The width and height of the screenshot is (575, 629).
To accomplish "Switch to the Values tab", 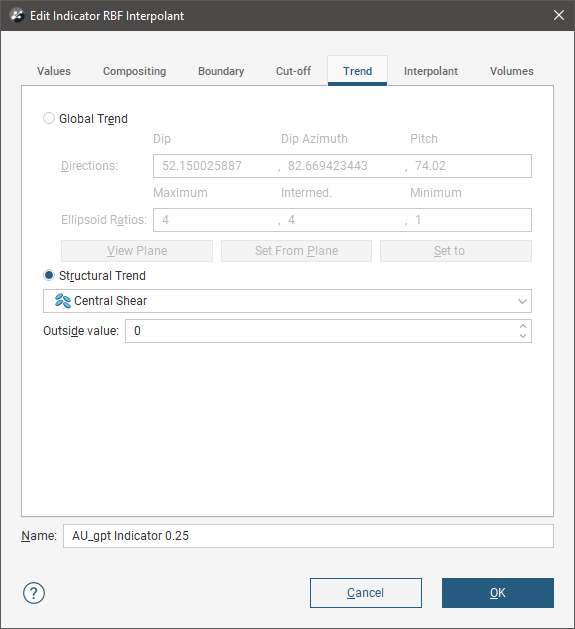I will 54,71.
